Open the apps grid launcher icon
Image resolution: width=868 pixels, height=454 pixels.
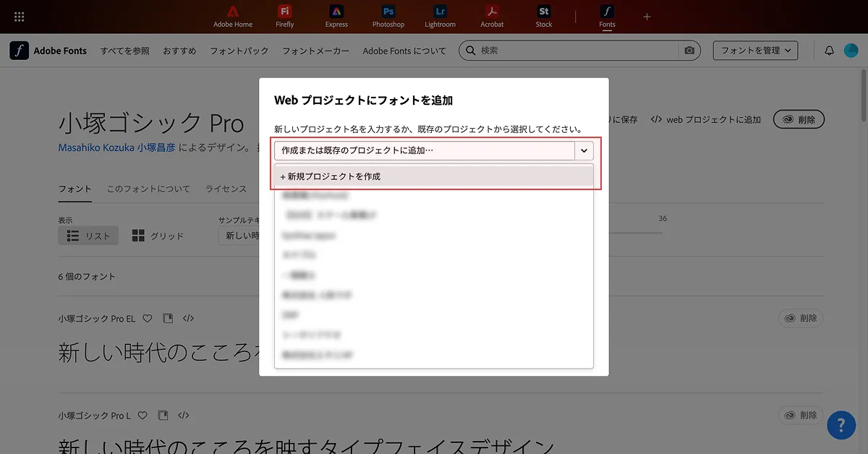(x=20, y=17)
